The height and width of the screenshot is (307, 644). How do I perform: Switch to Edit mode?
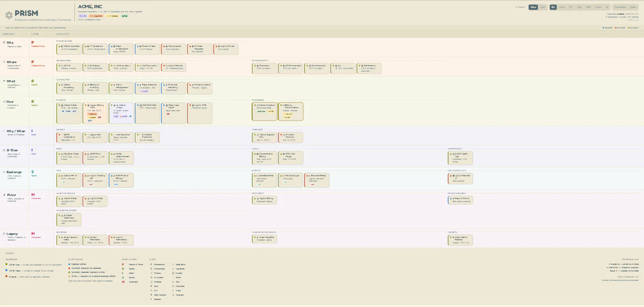point(543,7)
